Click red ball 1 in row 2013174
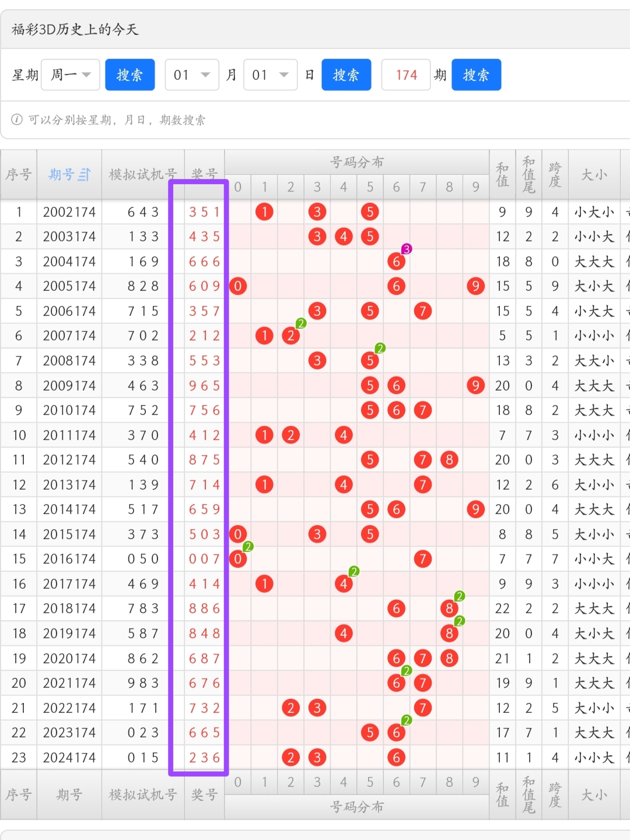The image size is (630, 840). coord(264,485)
